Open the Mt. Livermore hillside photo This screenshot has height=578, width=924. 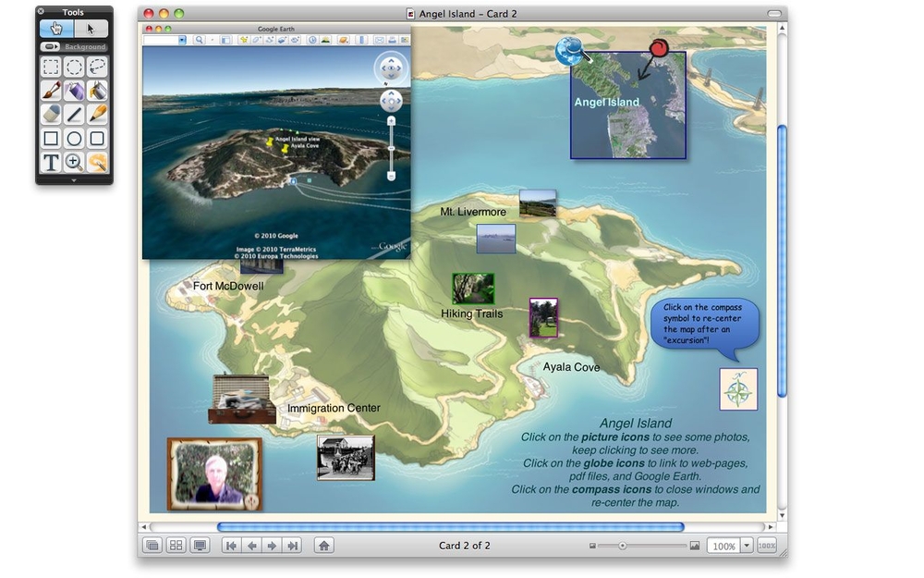click(538, 203)
